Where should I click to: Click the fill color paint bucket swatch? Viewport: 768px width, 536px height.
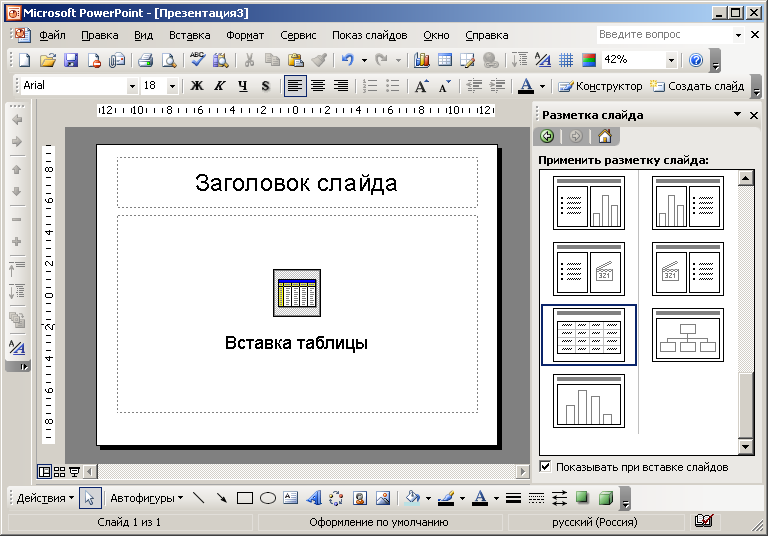pos(412,498)
